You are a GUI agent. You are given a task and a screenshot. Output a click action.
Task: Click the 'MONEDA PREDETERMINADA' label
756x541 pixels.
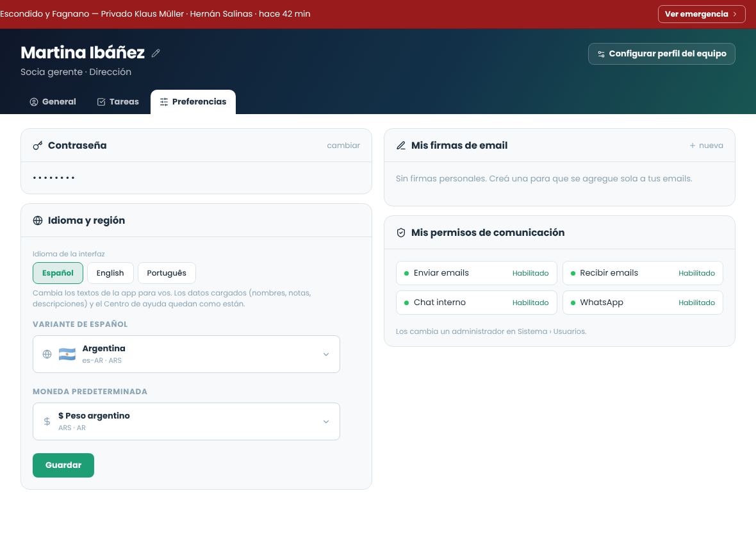[90, 392]
